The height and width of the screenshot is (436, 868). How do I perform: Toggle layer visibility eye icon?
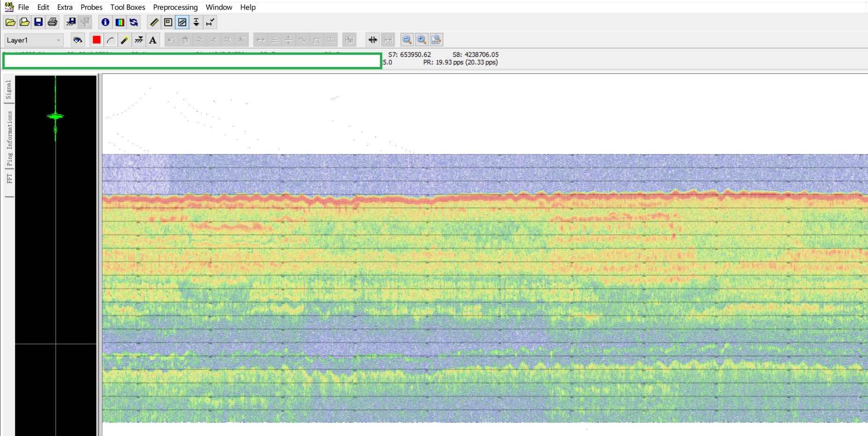[78, 40]
